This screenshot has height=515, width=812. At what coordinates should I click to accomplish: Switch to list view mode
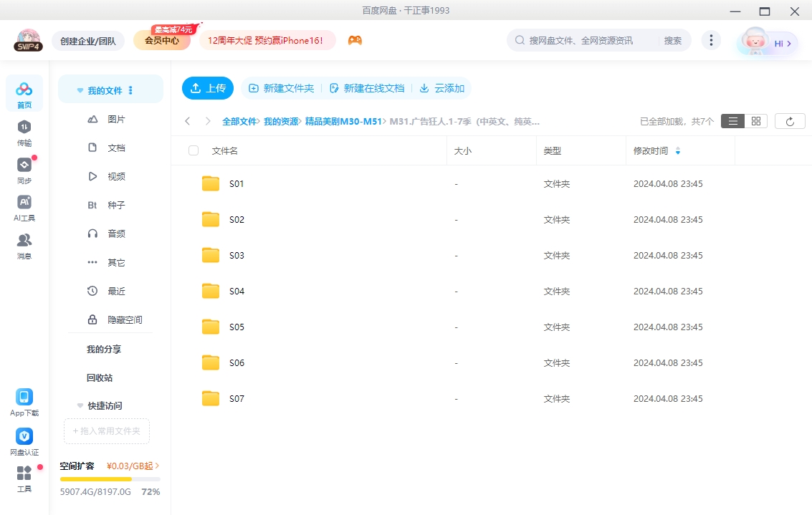[x=732, y=121]
